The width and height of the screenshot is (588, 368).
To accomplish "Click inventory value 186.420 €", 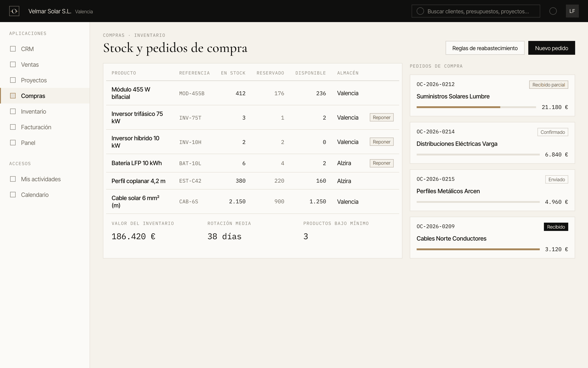I will coord(133,236).
